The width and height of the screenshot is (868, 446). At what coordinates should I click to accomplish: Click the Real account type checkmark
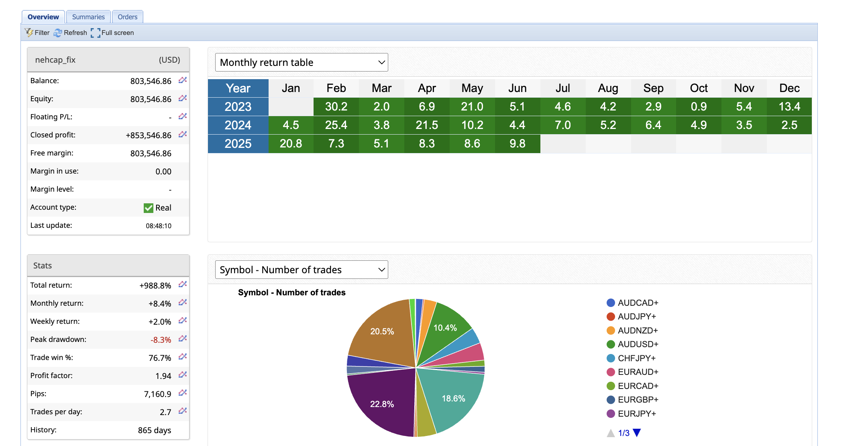tap(149, 208)
